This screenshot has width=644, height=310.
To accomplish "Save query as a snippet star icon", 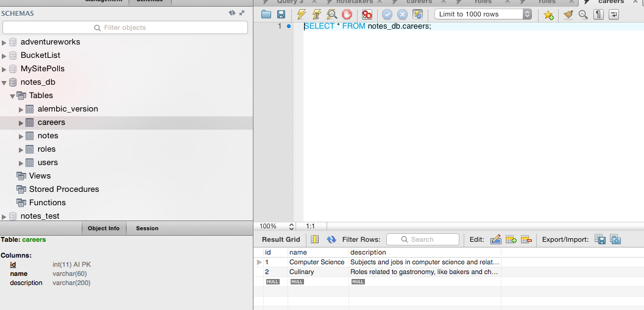I will 548,15.
